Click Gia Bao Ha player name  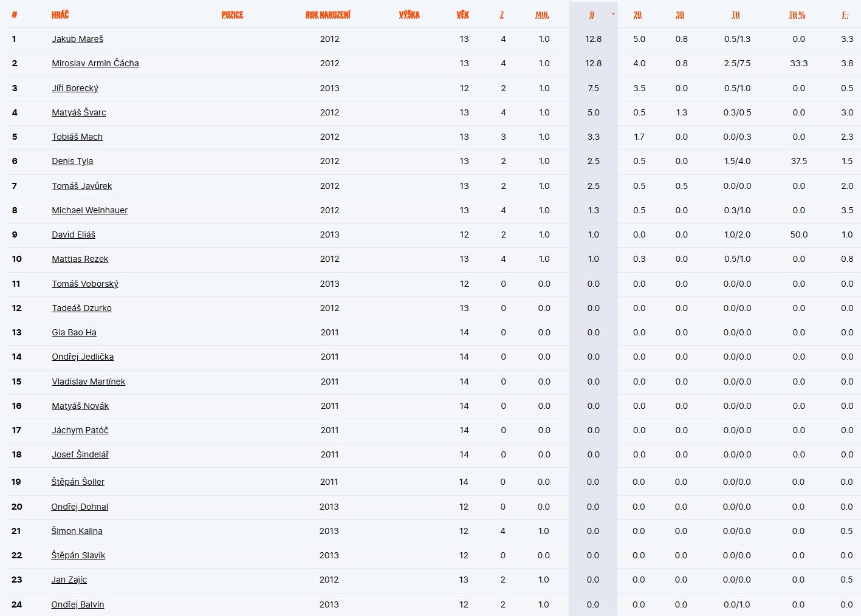[x=74, y=332]
